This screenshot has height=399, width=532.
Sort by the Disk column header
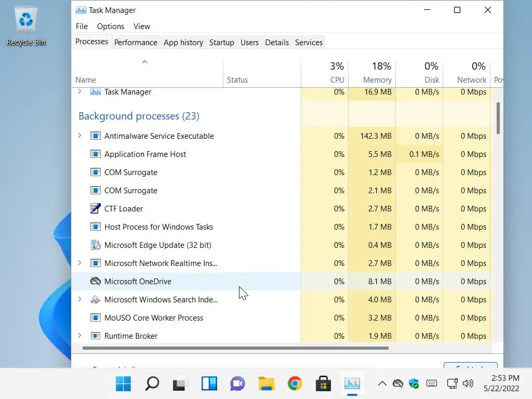[419, 73]
